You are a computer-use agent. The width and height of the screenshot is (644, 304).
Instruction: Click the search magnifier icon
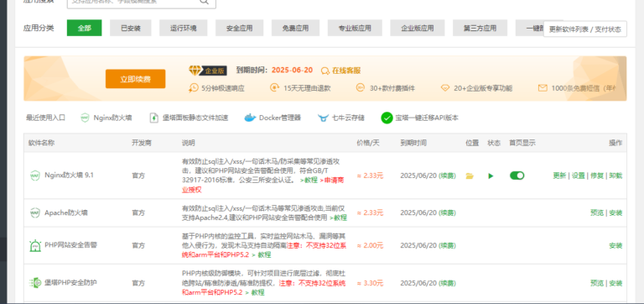pos(204,2)
